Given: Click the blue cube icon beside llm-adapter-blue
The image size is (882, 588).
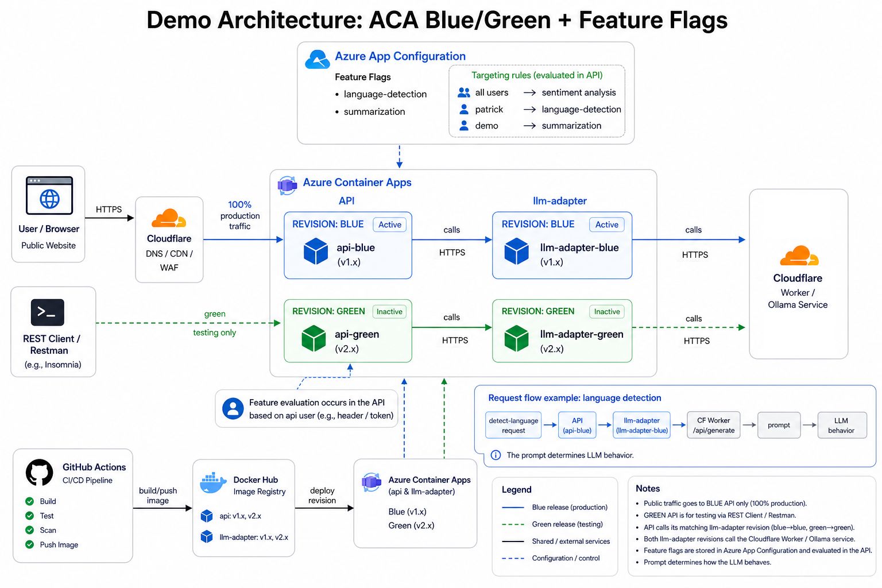Looking at the screenshot, I should [x=516, y=251].
